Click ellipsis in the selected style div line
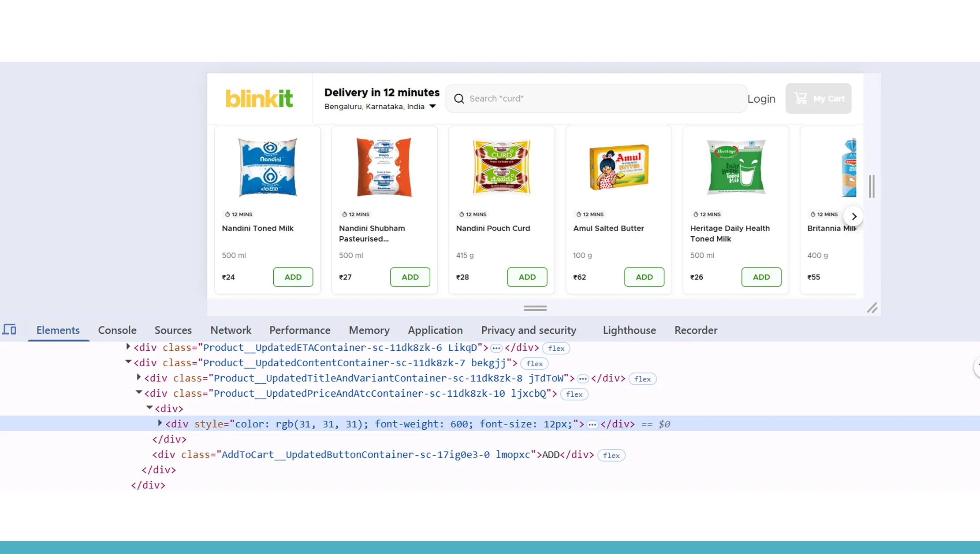Screen dimensions: 980x554 pos(592,424)
